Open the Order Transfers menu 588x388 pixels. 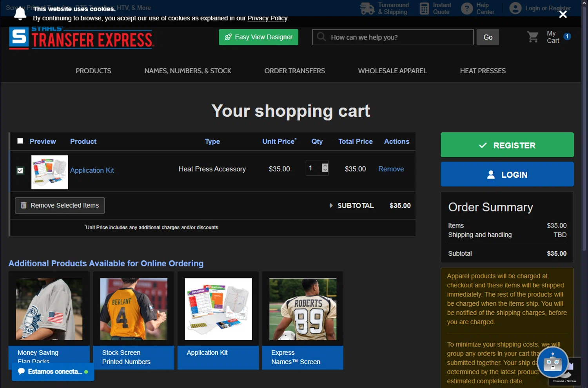(x=294, y=71)
